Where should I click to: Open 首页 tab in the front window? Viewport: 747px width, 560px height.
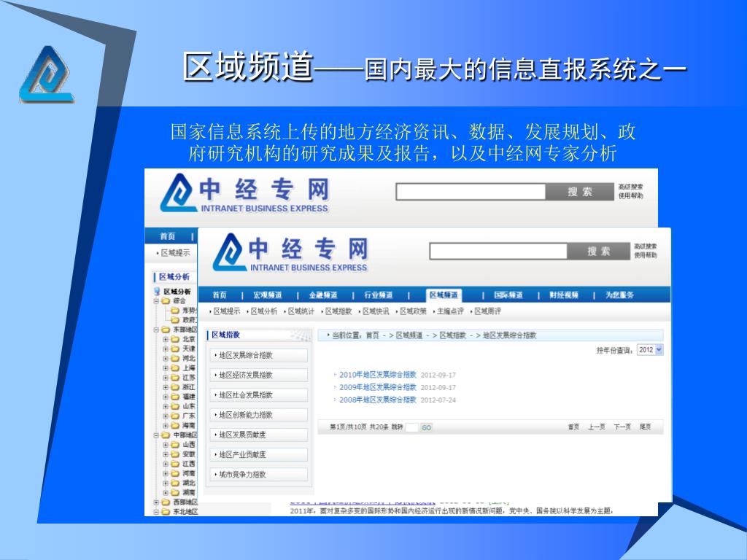pyautogui.click(x=220, y=295)
